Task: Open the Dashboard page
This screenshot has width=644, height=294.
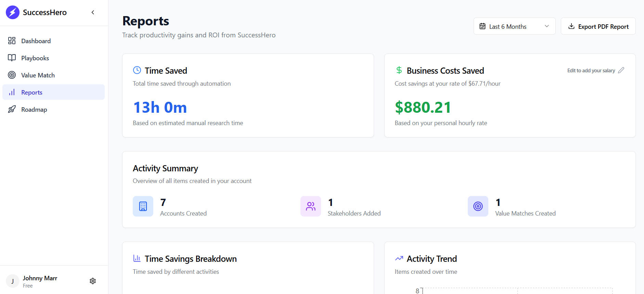Action: [36, 41]
